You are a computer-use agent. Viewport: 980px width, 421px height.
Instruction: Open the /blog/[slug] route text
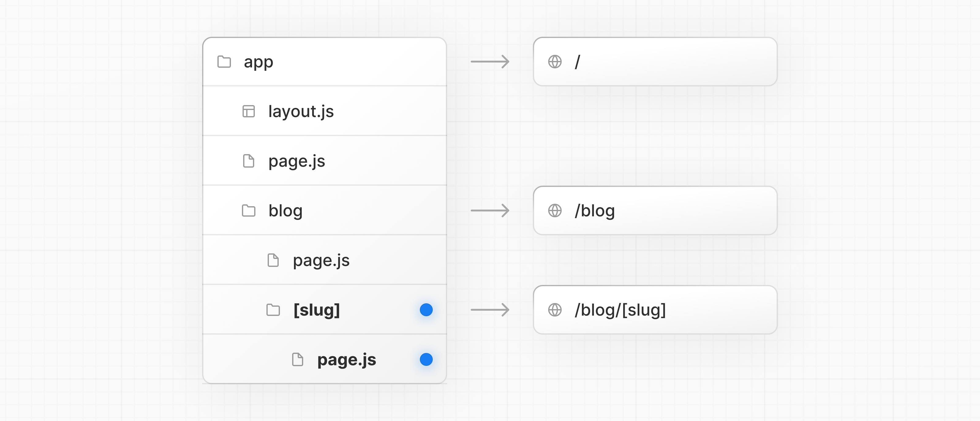coord(620,310)
